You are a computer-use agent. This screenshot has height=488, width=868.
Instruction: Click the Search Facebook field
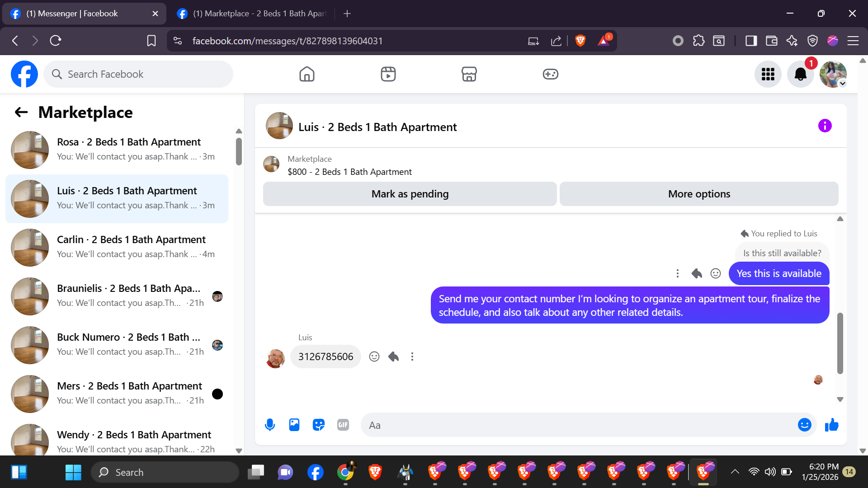[x=138, y=74]
